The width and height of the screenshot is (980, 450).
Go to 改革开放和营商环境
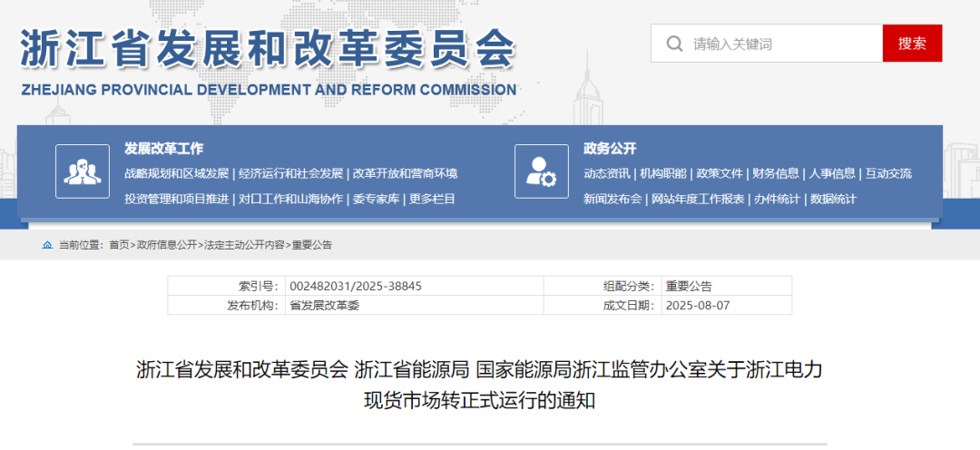[405, 173]
